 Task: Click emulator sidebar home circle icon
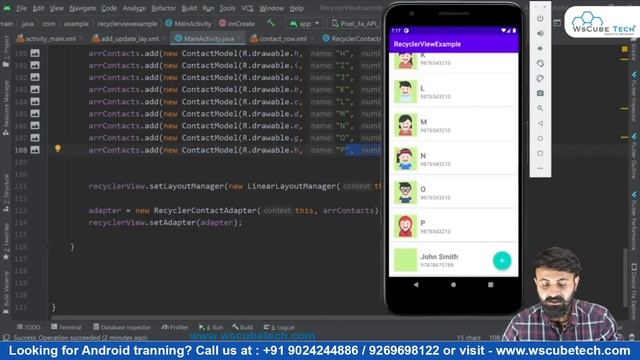point(540,138)
